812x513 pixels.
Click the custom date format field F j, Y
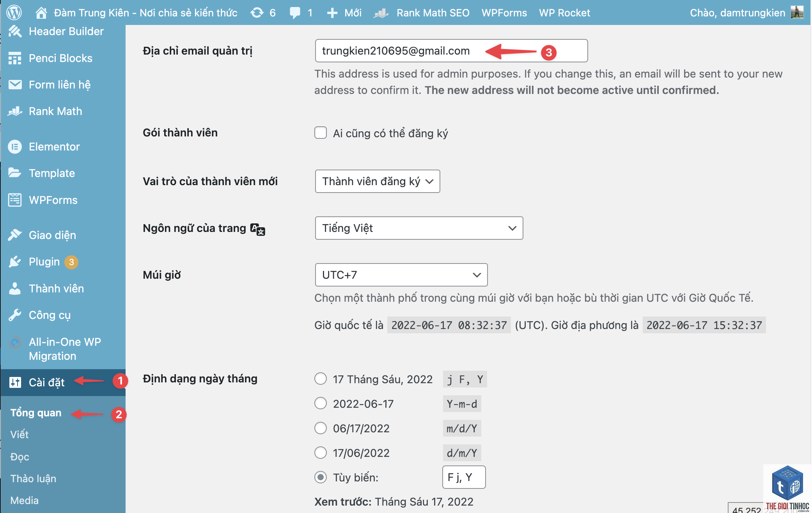coord(464,477)
